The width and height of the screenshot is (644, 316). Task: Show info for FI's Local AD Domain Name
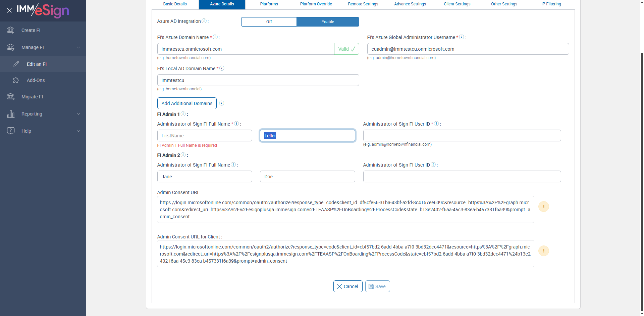pyautogui.click(x=222, y=68)
